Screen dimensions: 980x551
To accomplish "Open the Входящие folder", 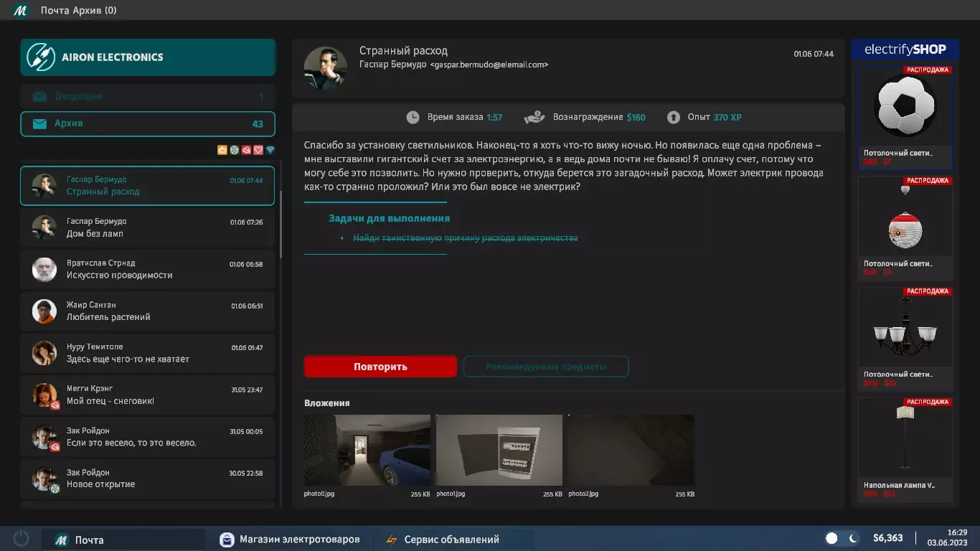I will [x=148, y=96].
